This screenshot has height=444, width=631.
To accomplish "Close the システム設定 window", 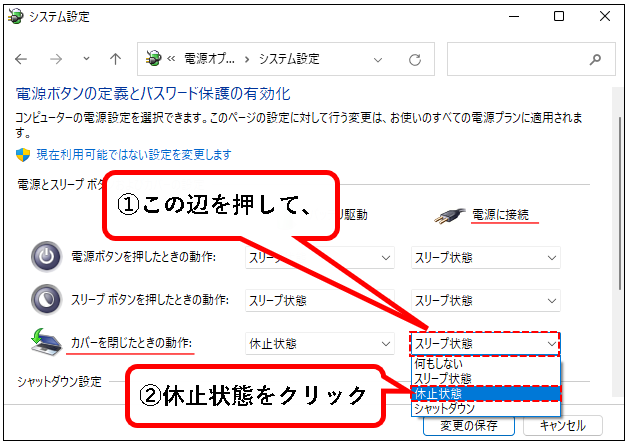I will tap(605, 17).
